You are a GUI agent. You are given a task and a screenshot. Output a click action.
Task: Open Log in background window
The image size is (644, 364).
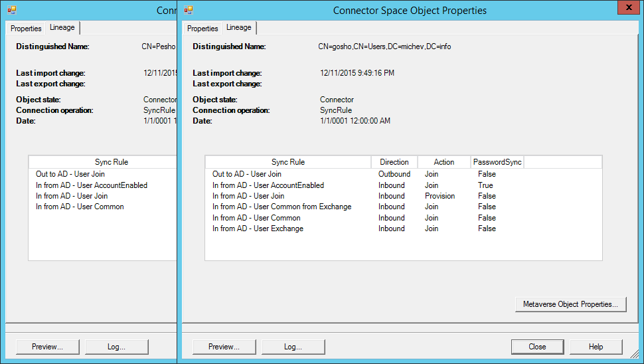(116, 347)
